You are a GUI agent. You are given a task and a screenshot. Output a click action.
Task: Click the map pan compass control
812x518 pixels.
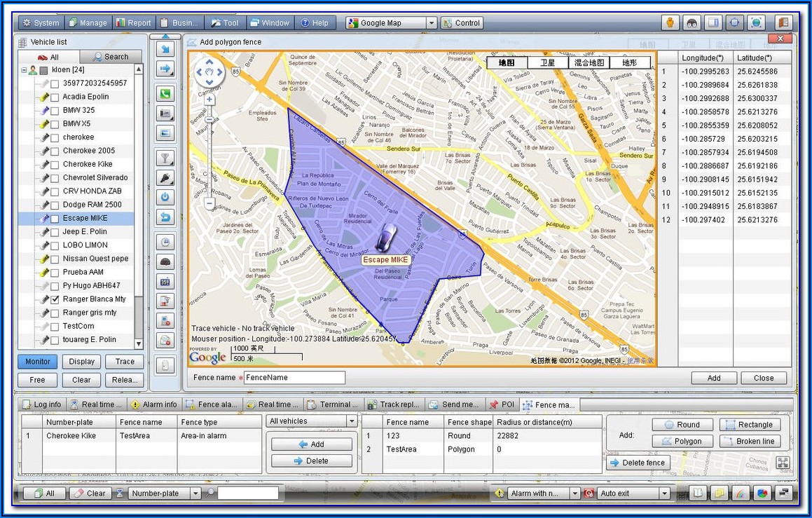(x=209, y=71)
